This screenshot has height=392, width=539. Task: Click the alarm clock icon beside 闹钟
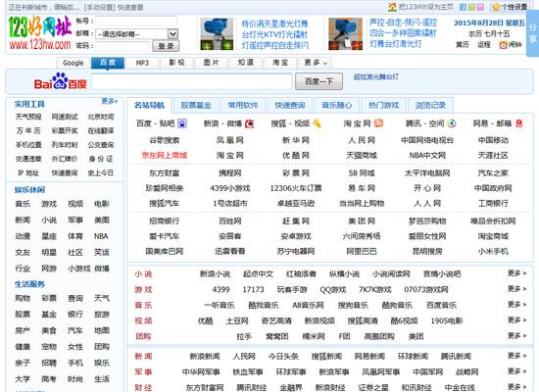[x=504, y=45]
